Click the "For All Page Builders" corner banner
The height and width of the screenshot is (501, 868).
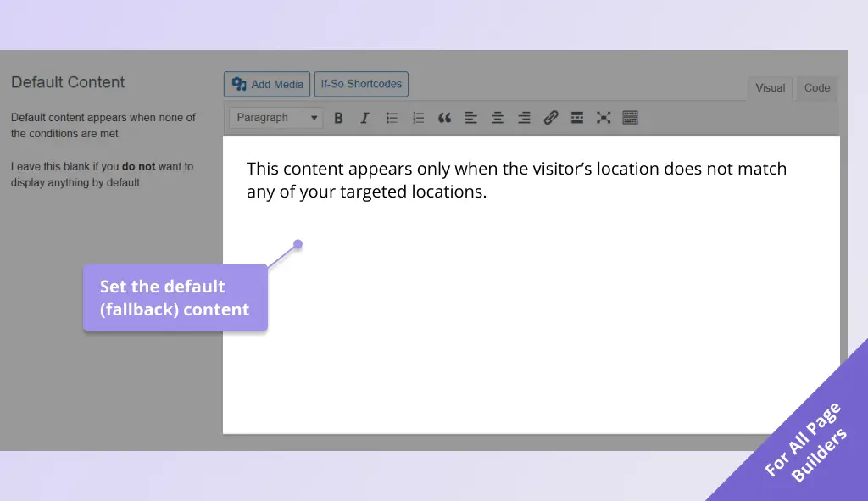pyautogui.click(x=807, y=443)
